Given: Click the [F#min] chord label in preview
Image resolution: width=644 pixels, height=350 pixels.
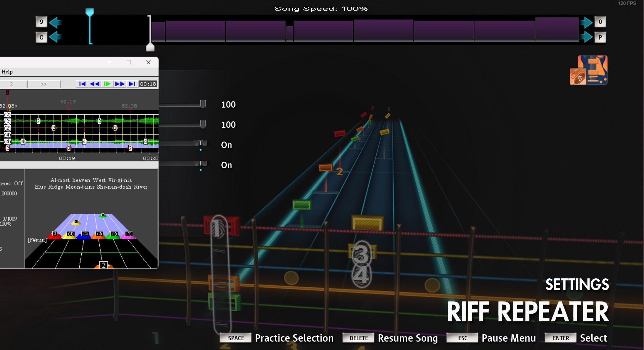Looking at the screenshot, I should (37, 240).
